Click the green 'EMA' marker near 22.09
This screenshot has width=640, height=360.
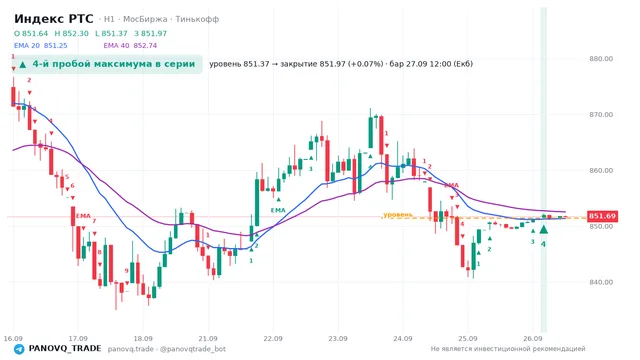pyautogui.click(x=278, y=210)
